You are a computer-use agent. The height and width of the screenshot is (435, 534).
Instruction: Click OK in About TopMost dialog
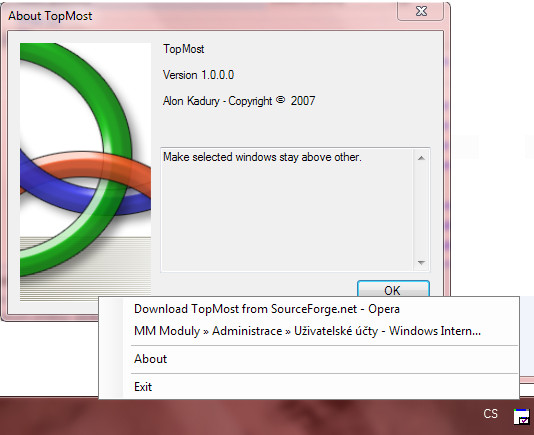pos(393,289)
